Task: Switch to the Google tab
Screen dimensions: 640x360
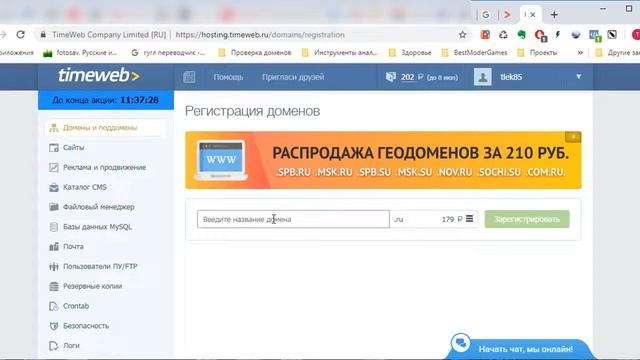Action: pos(485,15)
